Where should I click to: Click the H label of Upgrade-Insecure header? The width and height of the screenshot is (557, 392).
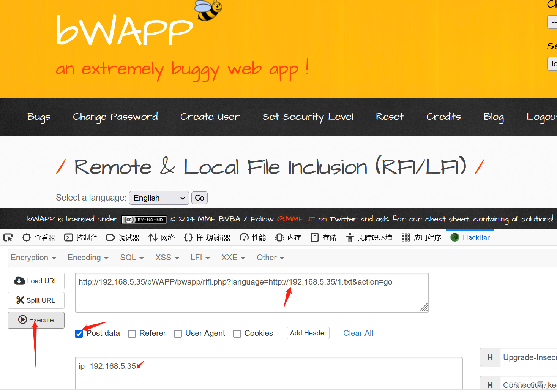pyautogui.click(x=490, y=357)
